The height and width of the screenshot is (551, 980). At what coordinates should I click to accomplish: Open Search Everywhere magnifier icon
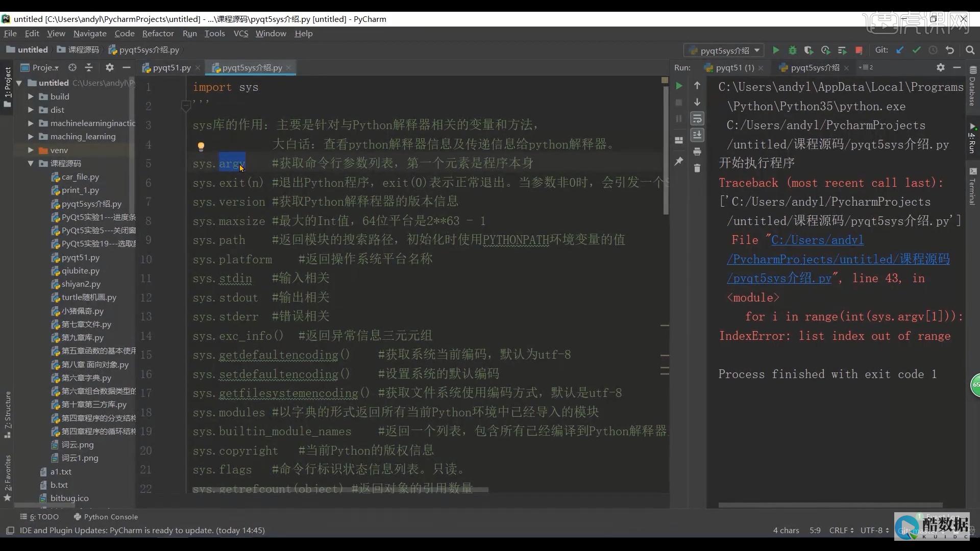[970, 50]
